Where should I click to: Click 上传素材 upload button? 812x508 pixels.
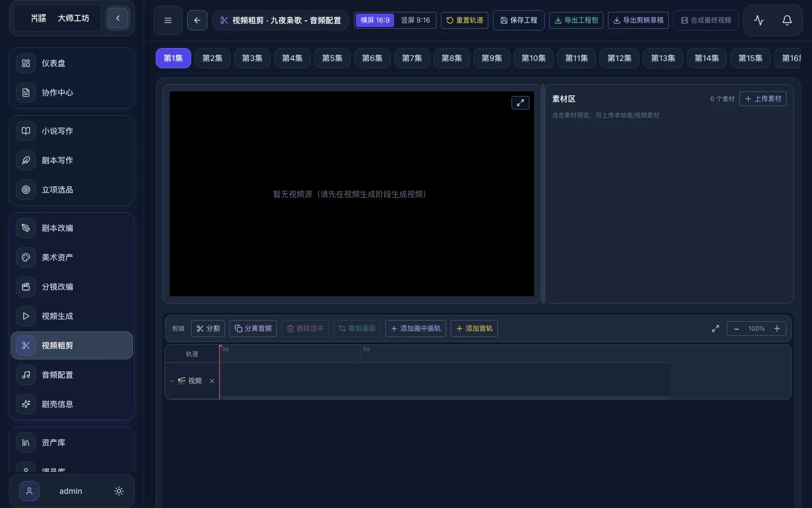coord(763,99)
